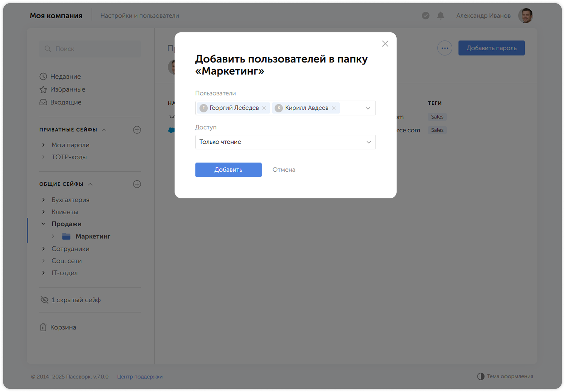Expand the Клиенты vault

coord(43,212)
